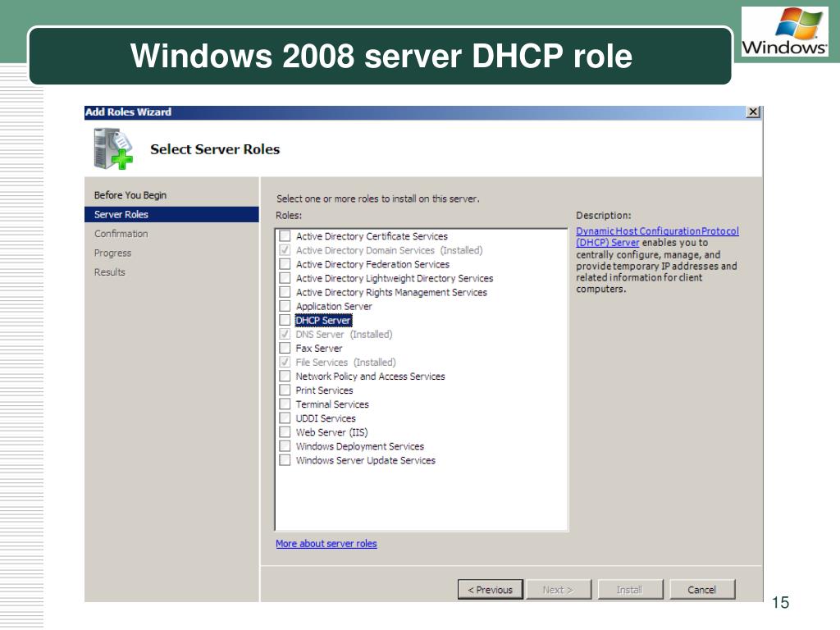Click the Web Server (IIS) label
Viewport: 840px width, 630px height.
point(331,431)
